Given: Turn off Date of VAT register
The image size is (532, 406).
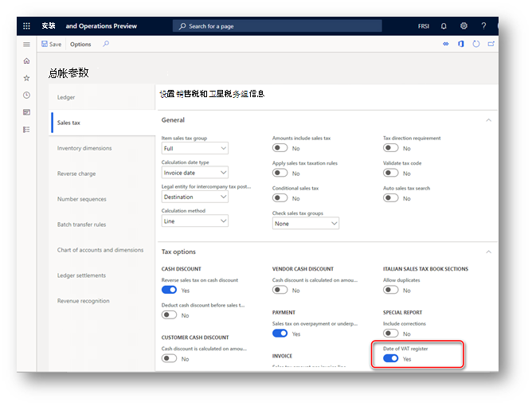Looking at the screenshot, I should point(390,358).
